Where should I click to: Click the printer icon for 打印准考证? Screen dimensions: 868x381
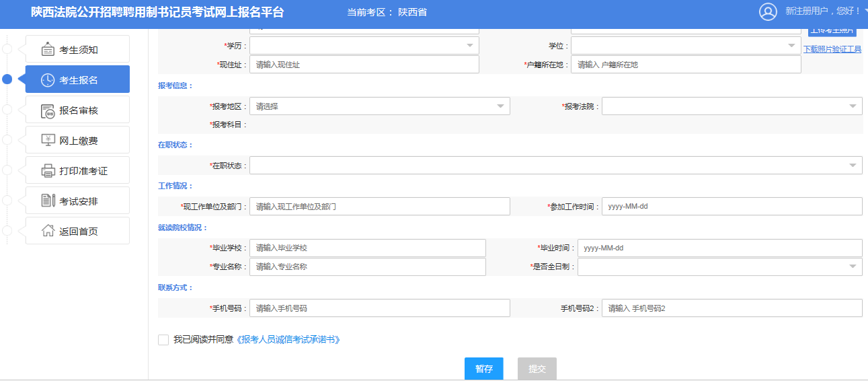(48, 170)
